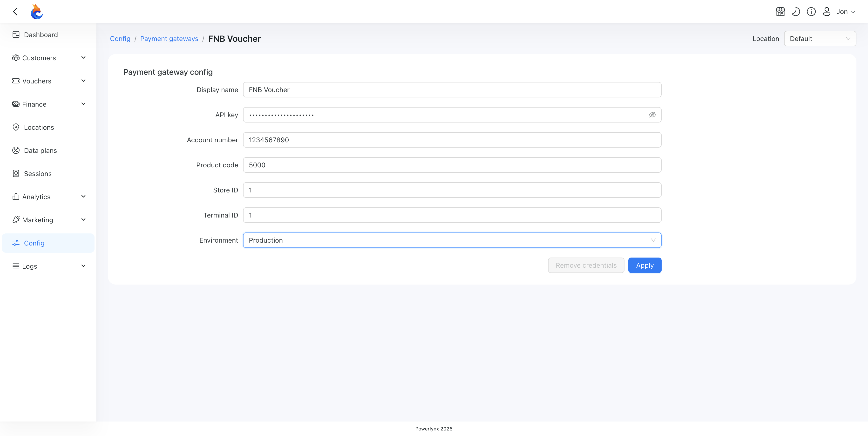Click the user profile icon

click(x=827, y=12)
